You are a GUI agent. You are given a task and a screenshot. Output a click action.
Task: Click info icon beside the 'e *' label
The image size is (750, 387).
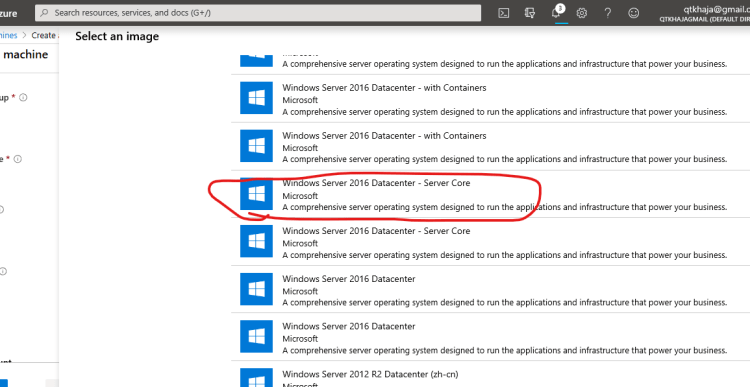pos(18,159)
